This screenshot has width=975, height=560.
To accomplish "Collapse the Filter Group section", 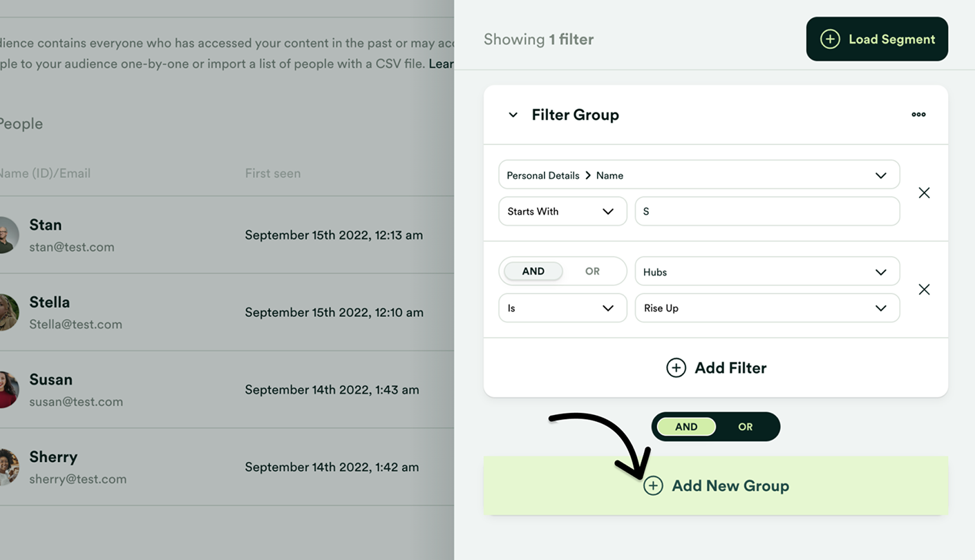I will tap(513, 115).
